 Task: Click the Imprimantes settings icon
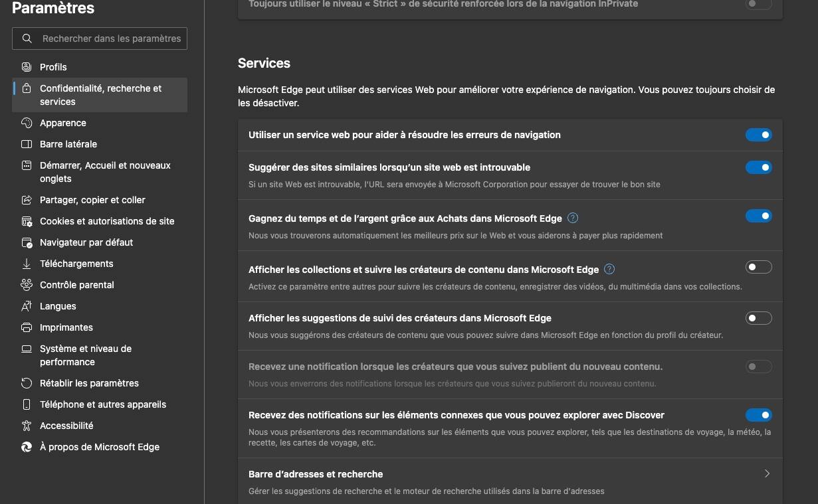tap(26, 327)
